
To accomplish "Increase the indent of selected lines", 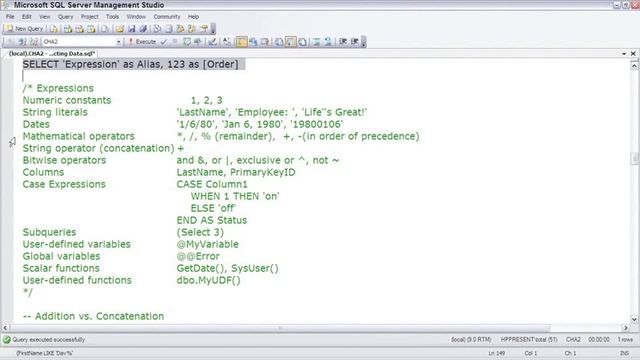I will click(354, 42).
